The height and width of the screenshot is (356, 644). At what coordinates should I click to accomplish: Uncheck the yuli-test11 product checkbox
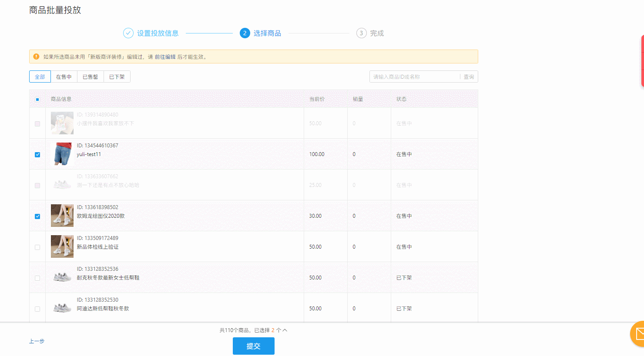coord(37,155)
